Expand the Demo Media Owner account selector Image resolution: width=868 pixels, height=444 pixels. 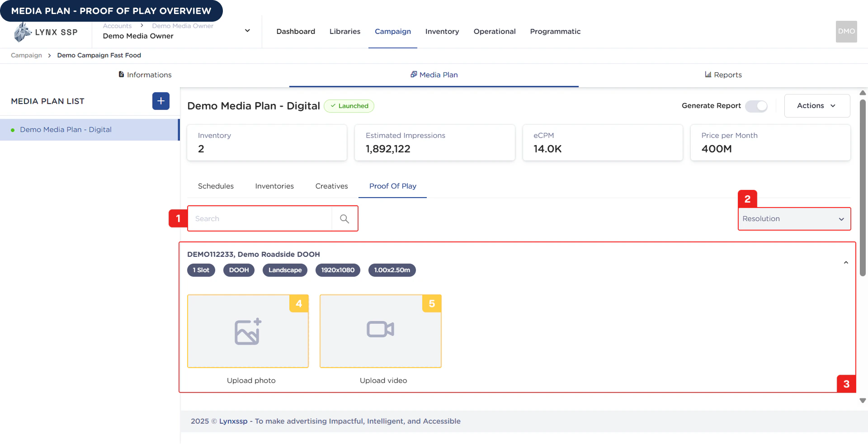247,31
